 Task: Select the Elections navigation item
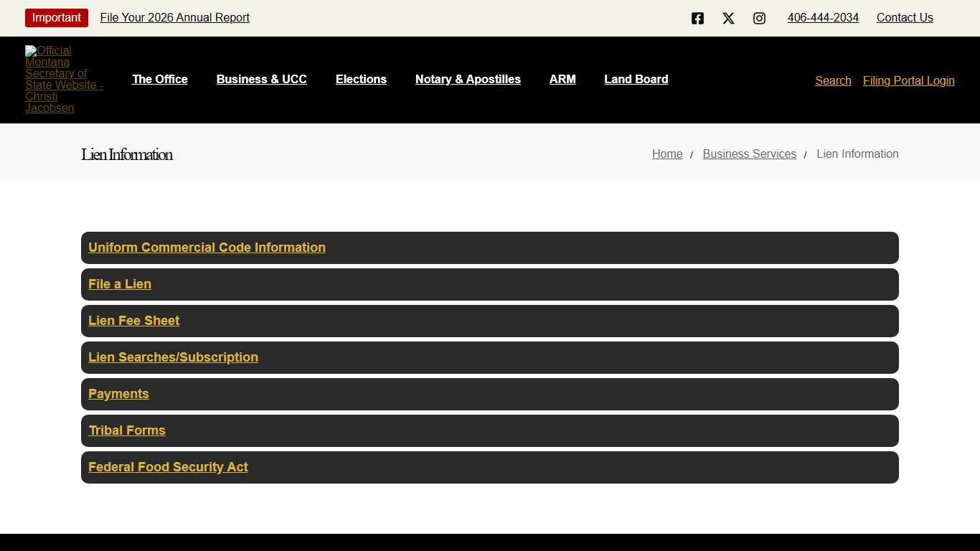click(361, 79)
